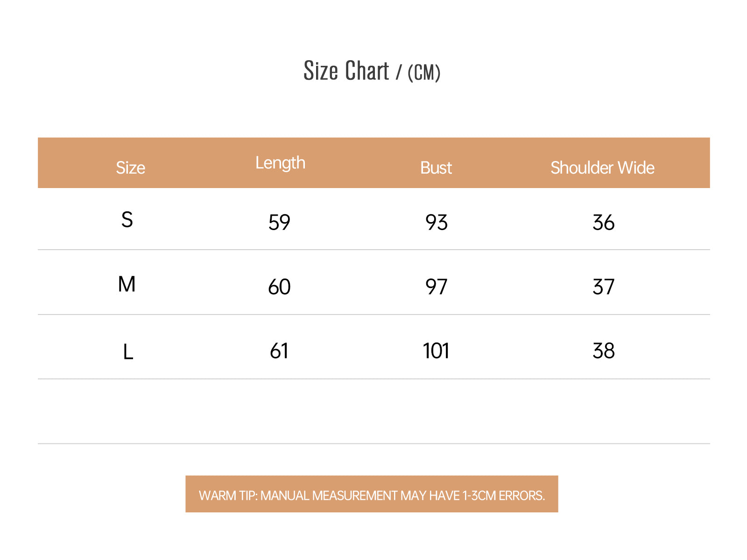
Task: Select shoulder width value 36
Action: [604, 222]
